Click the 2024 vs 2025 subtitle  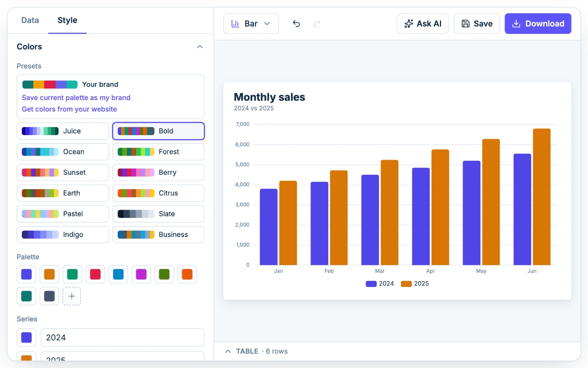tap(254, 108)
